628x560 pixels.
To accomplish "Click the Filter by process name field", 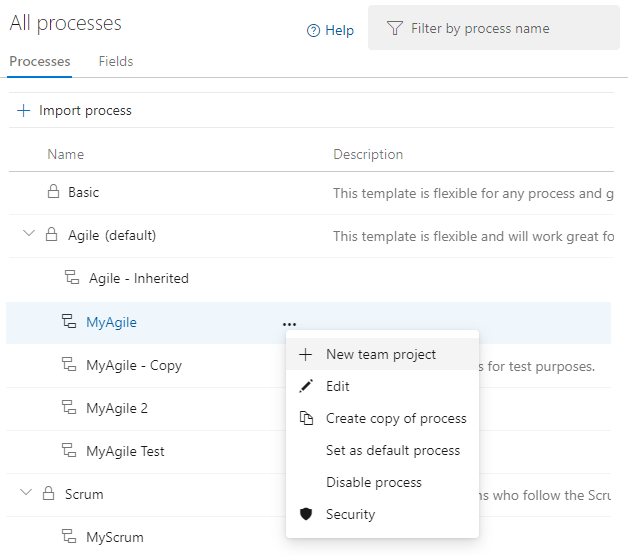I will pos(500,28).
